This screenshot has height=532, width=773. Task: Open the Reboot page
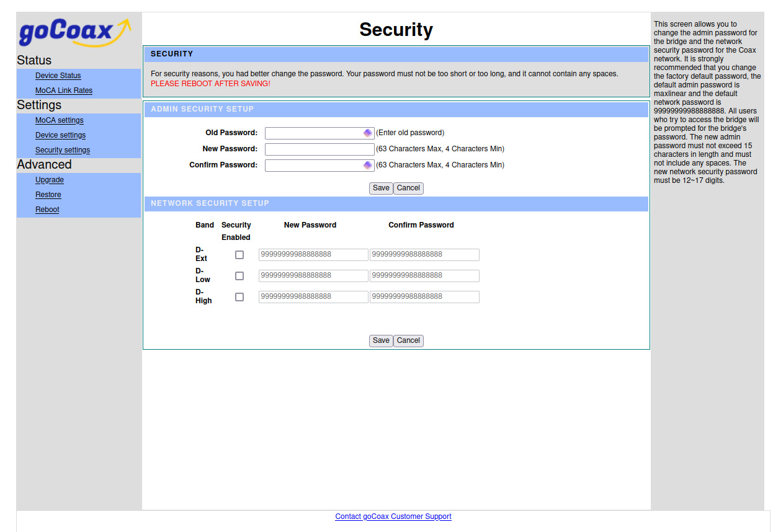click(x=47, y=210)
